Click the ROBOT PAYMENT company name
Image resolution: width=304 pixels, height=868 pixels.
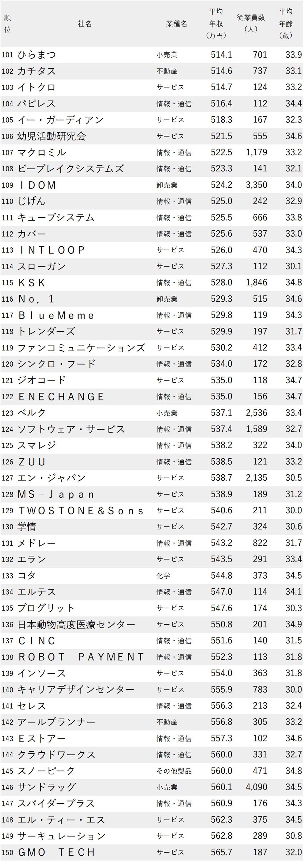81,657
